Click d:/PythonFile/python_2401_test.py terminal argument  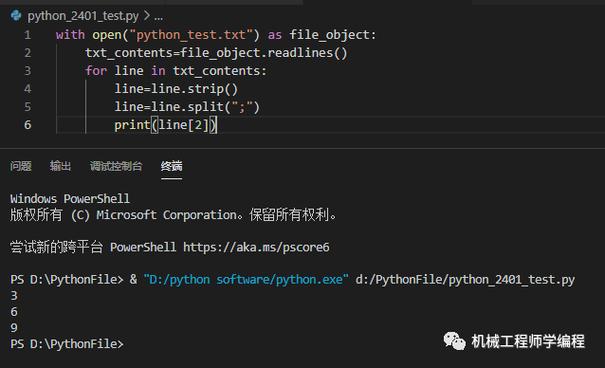coord(465,279)
